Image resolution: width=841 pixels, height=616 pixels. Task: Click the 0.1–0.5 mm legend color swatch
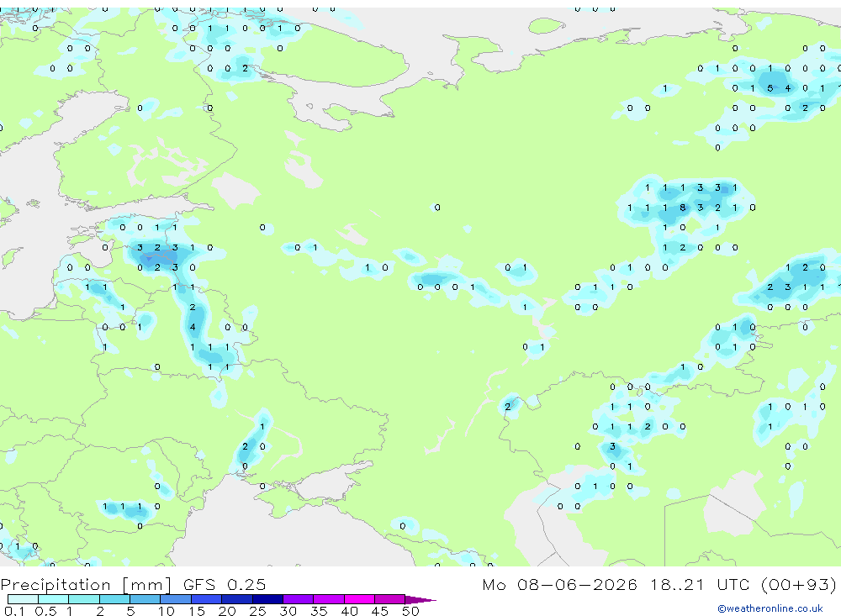(23, 599)
